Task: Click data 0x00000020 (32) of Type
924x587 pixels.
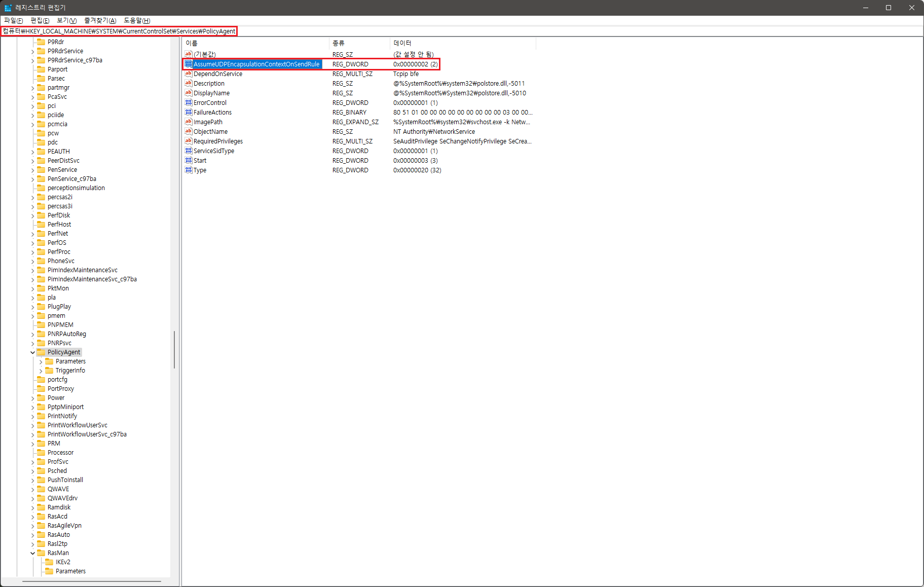Action: point(417,170)
